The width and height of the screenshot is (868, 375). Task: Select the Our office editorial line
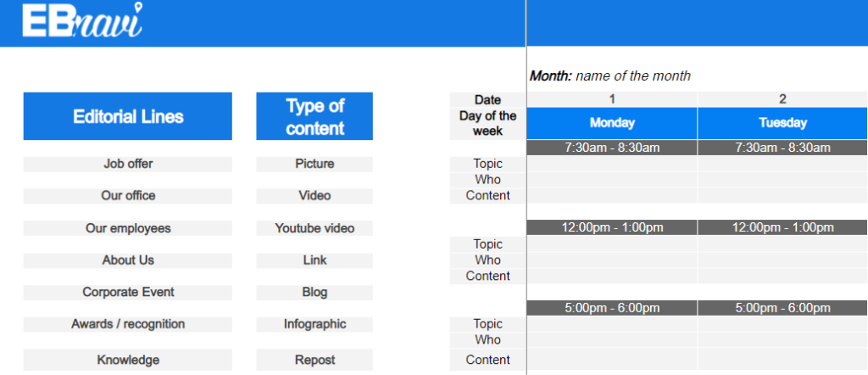pos(127,196)
